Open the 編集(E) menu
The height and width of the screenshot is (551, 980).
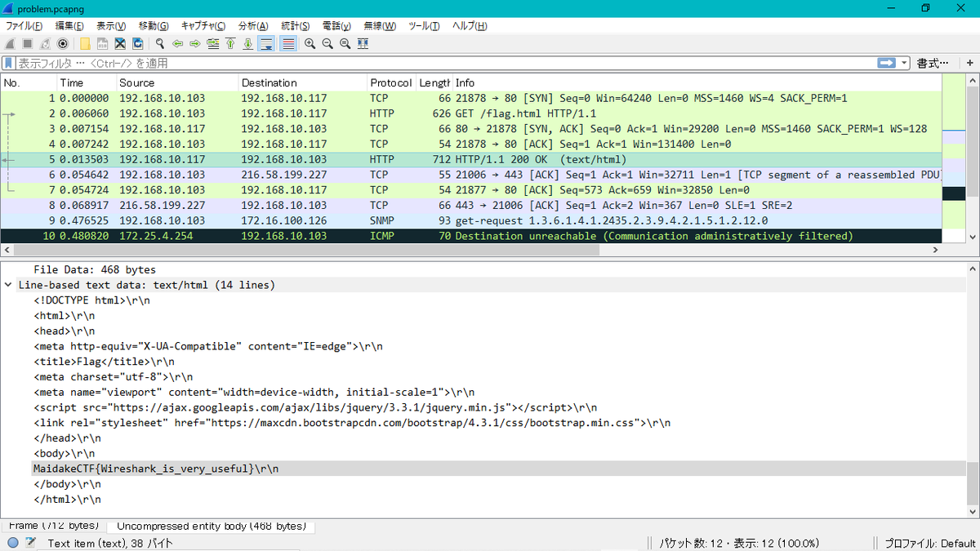(71, 26)
